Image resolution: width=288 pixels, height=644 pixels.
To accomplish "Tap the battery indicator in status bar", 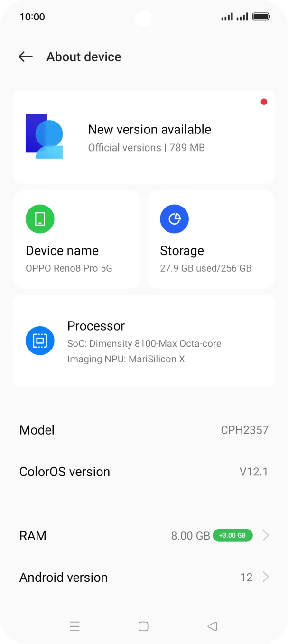I will click(260, 17).
